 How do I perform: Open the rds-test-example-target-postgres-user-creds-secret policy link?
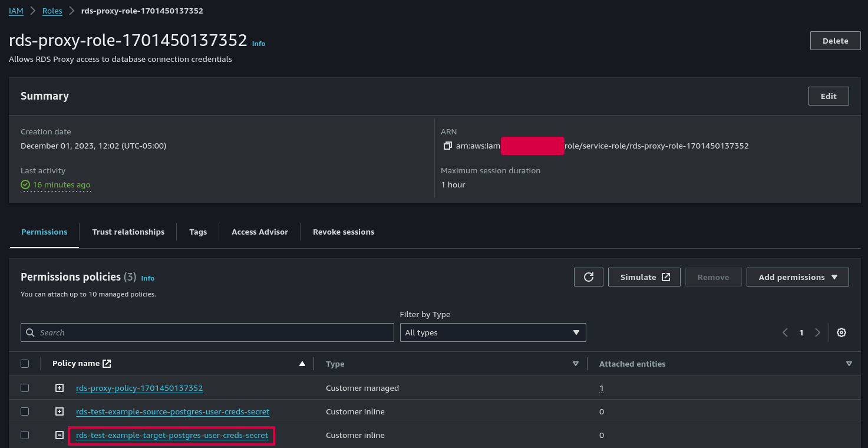click(172, 436)
